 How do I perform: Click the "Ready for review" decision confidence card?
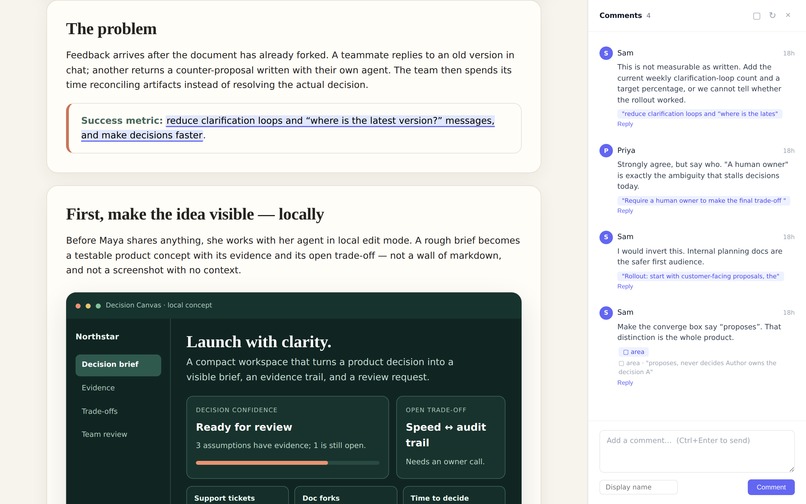pyautogui.click(x=287, y=437)
